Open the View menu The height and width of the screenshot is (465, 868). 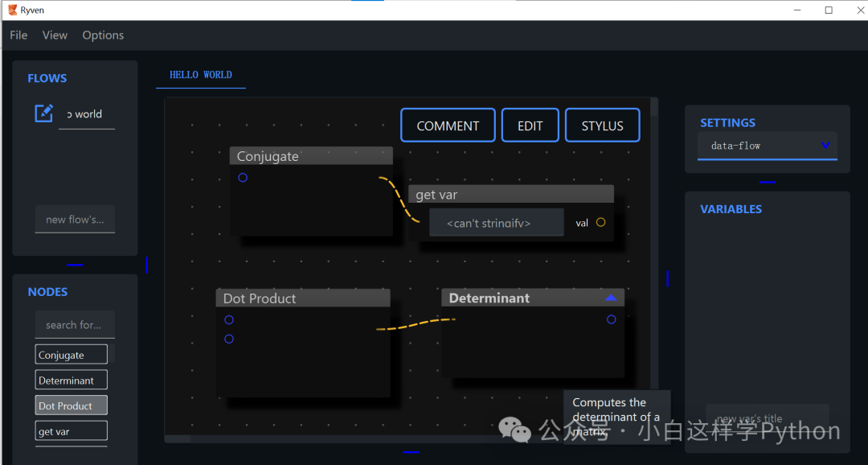pyautogui.click(x=55, y=35)
